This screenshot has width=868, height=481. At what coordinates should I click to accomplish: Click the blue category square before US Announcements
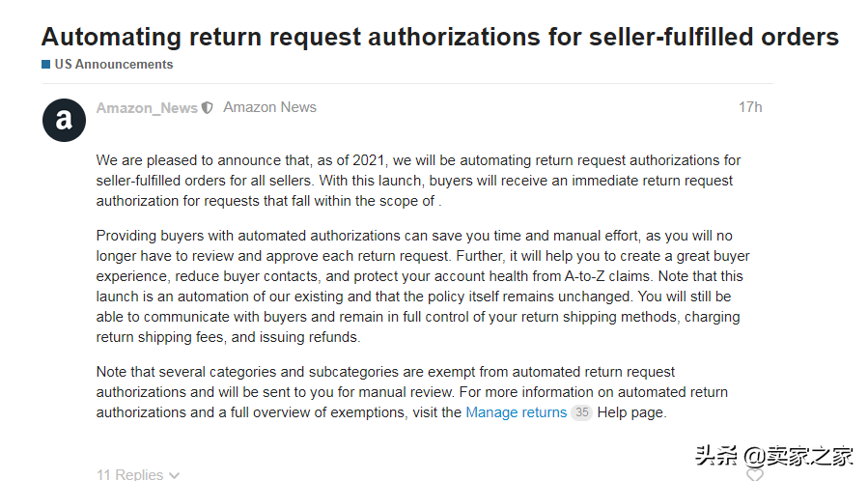tap(46, 64)
